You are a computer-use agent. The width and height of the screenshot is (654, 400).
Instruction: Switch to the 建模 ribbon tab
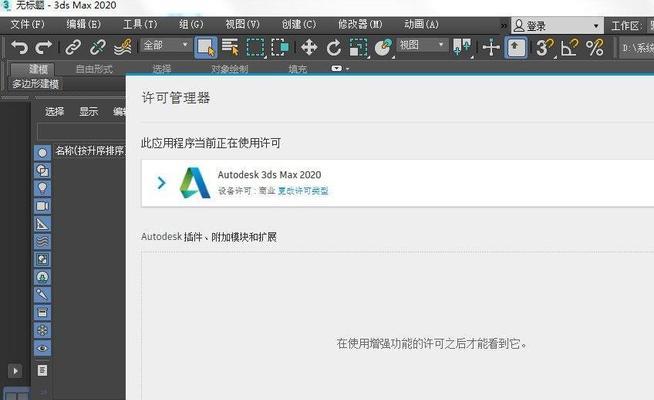[35, 69]
